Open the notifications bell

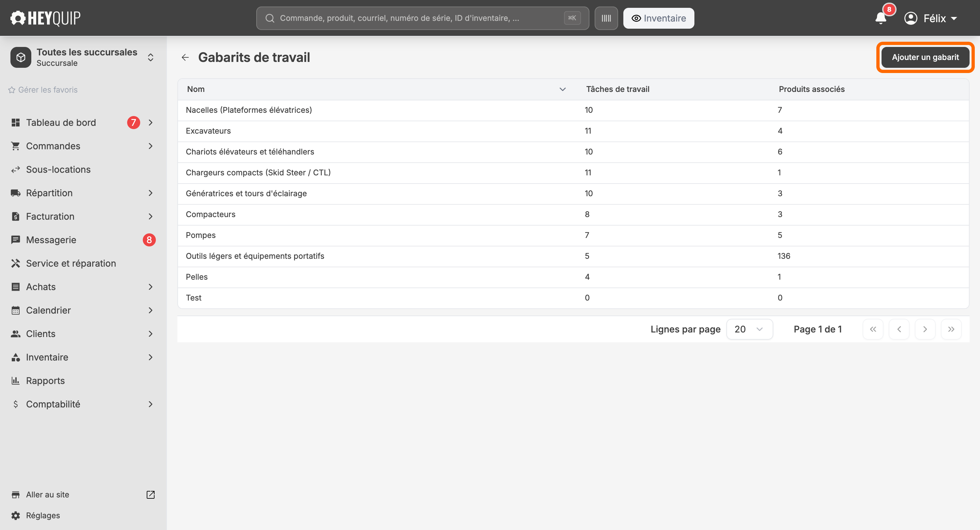881,18
